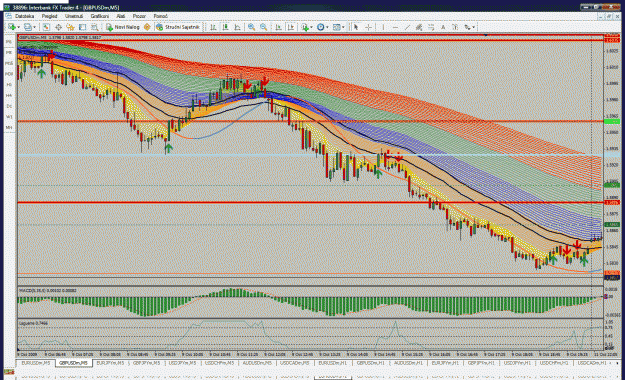Viewport: 625px width, 380px height.
Task: Click the arrows objects toolbar icon
Action: (467, 27)
